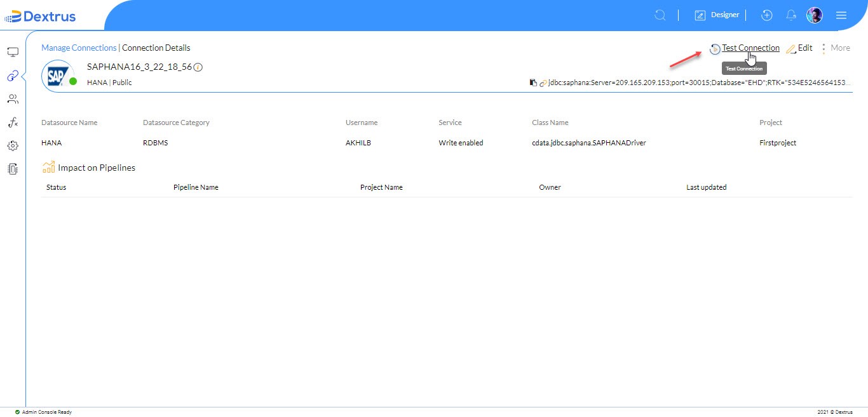Open the monitor dashboard sidebar icon

13,52
